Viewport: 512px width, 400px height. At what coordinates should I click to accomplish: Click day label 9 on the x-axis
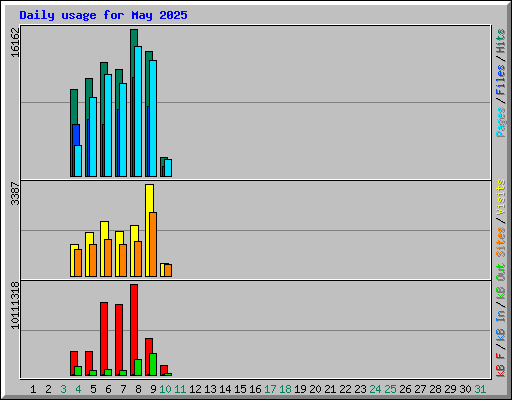coord(153,389)
